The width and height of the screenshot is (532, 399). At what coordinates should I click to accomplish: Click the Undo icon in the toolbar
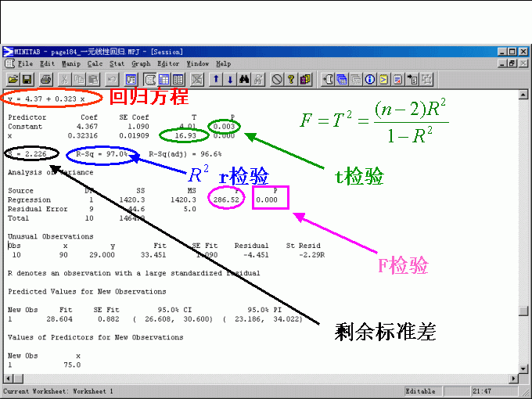(x=112, y=79)
